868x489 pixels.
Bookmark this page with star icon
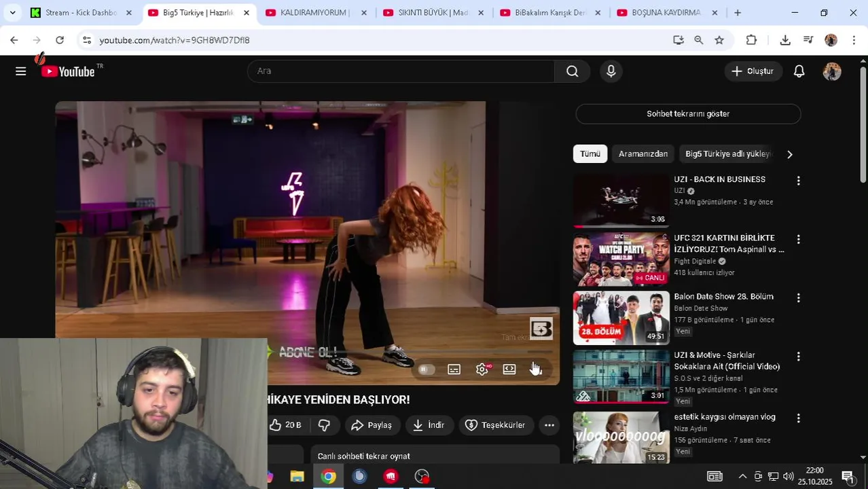point(719,40)
